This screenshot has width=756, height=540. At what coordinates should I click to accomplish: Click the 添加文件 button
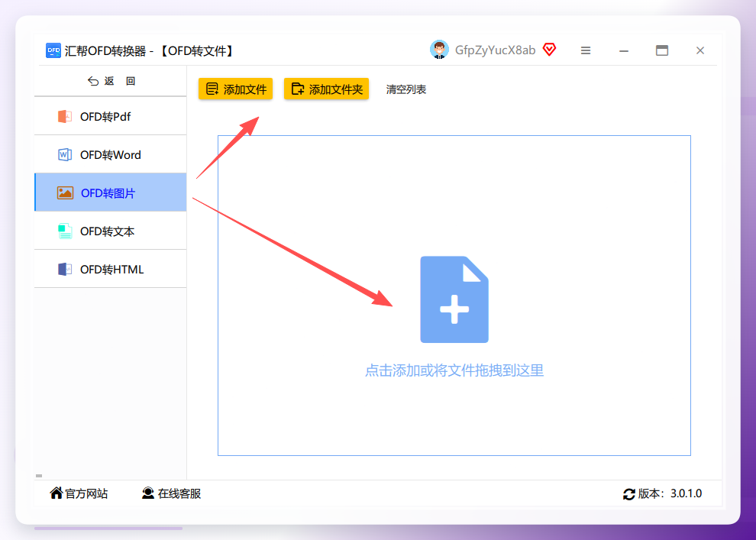235,89
